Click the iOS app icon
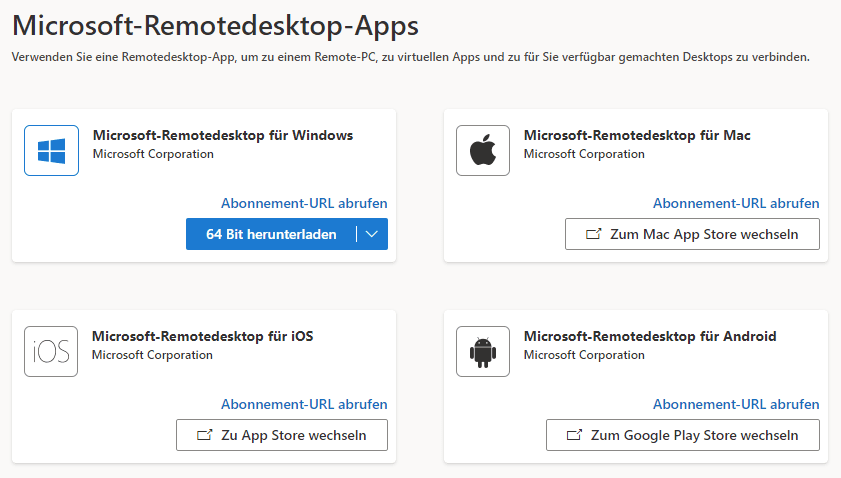Screen dimensions: 841x478 coord(51,351)
